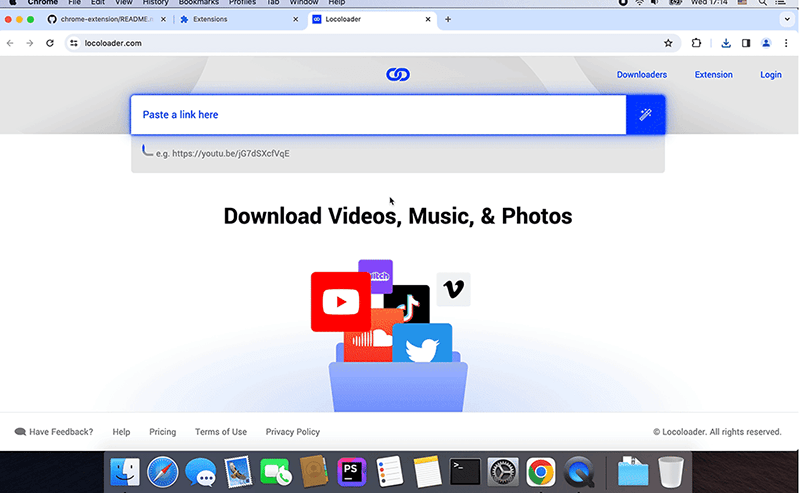Open a new tab with plus button
Viewport: 800px width, 493px height.
point(447,19)
